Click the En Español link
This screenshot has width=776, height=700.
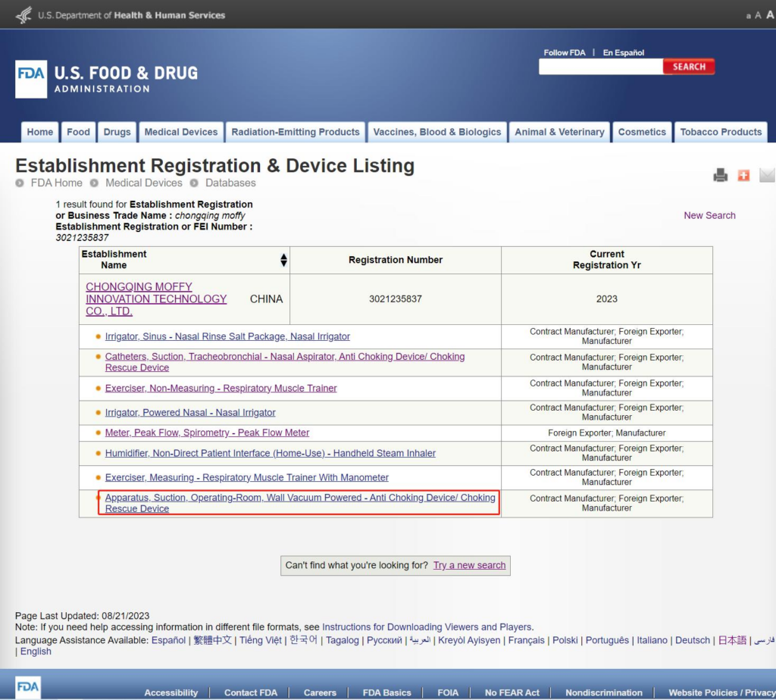click(623, 52)
